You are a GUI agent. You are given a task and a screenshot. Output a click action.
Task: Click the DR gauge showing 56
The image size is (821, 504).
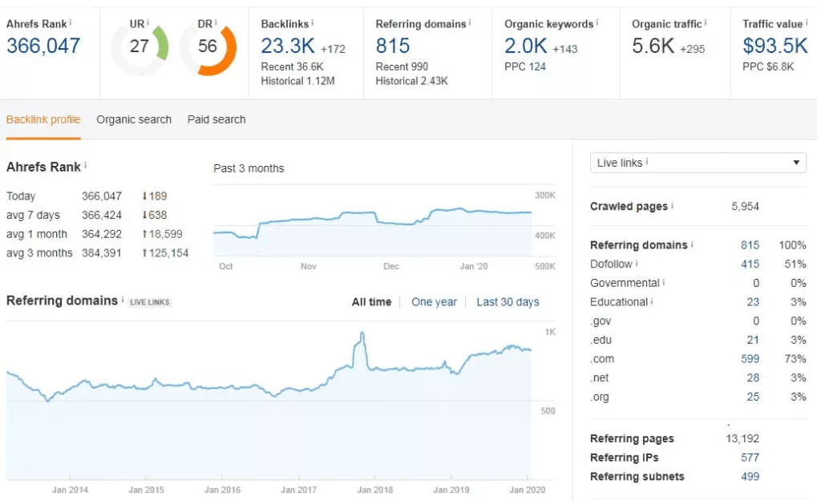(x=209, y=46)
